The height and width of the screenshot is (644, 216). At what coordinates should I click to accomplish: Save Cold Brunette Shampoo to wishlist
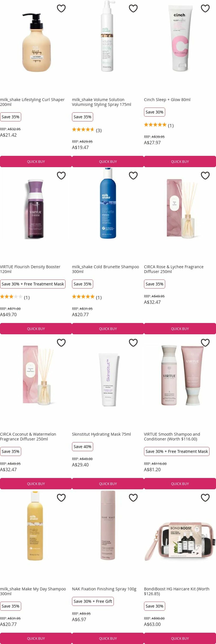point(133,176)
